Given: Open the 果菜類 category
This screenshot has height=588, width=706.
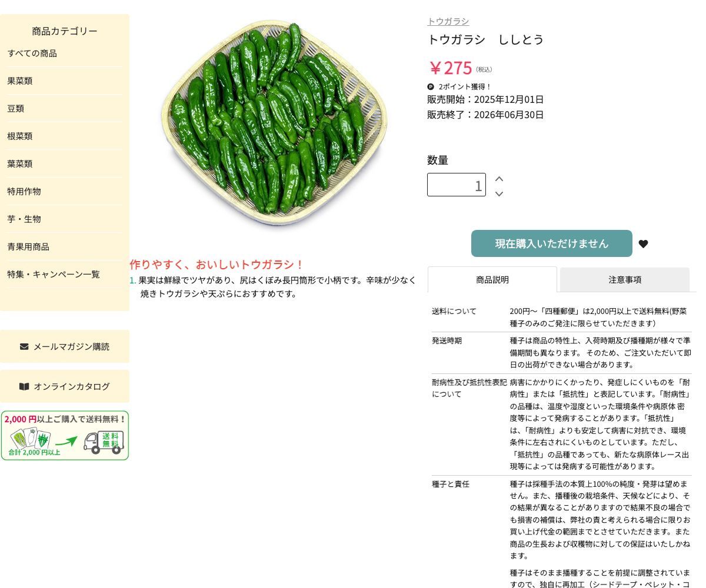Looking at the screenshot, I should (x=20, y=81).
